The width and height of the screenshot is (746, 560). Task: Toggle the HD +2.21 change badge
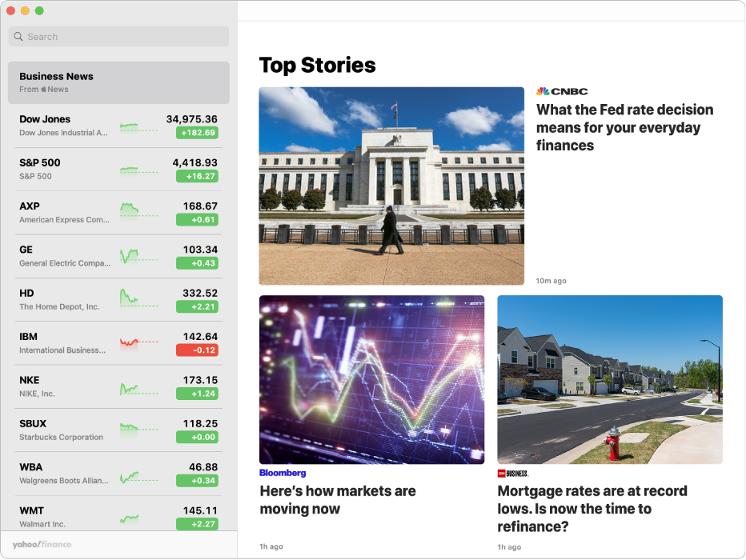coord(197,306)
